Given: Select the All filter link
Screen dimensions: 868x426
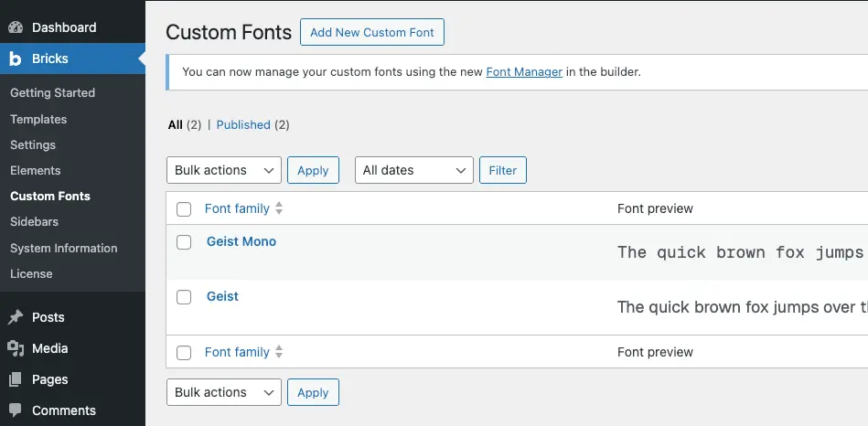Looking at the screenshot, I should 175,125.
